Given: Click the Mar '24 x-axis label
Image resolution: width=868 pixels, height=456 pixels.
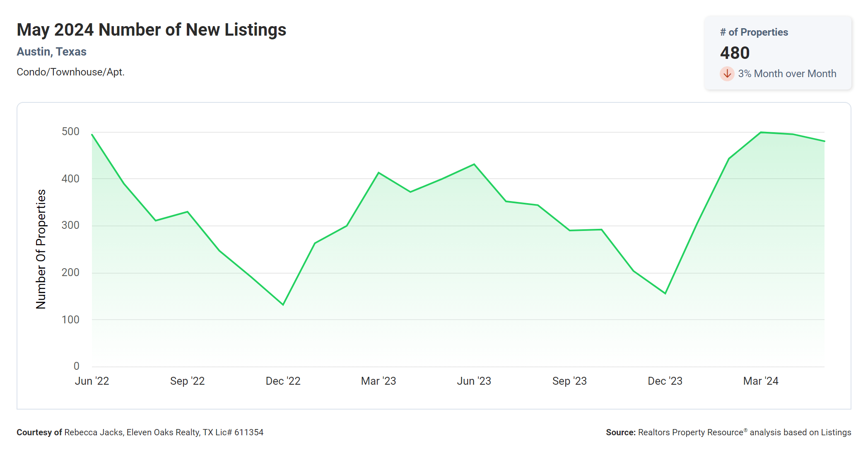Looking at the screenshot, I should (x=761, y=381).
